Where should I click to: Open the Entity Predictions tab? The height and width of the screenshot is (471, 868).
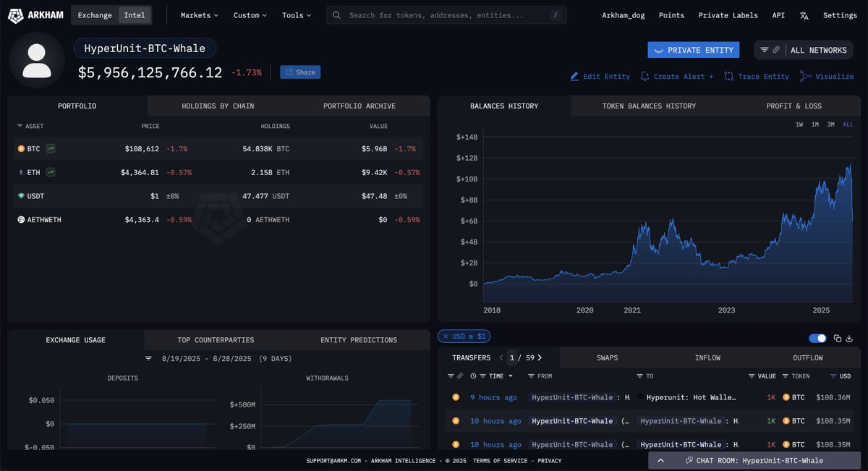tap(359, 340)
